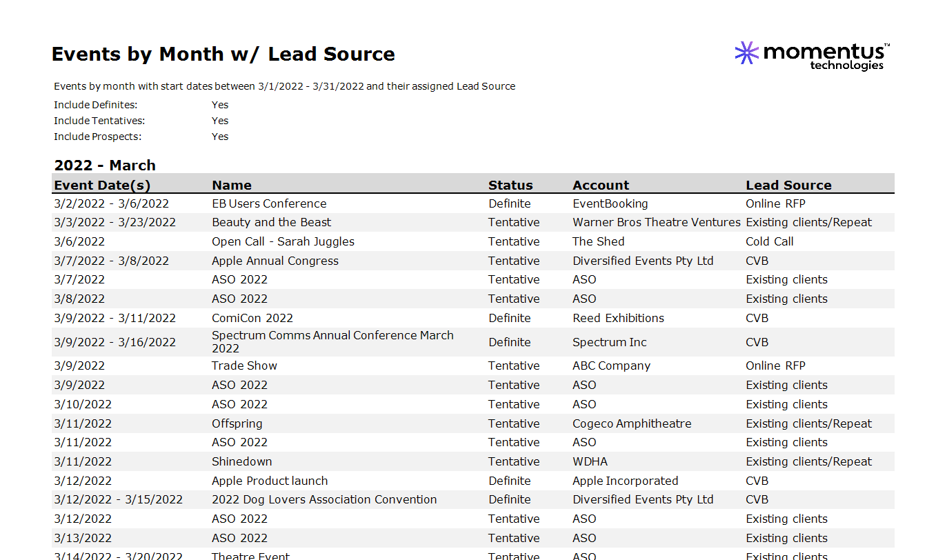Click 'Apple Incorporated' account cell
The height and width of the screenshot is (560, 945).
pyautogui.click(x=626, y=481)
